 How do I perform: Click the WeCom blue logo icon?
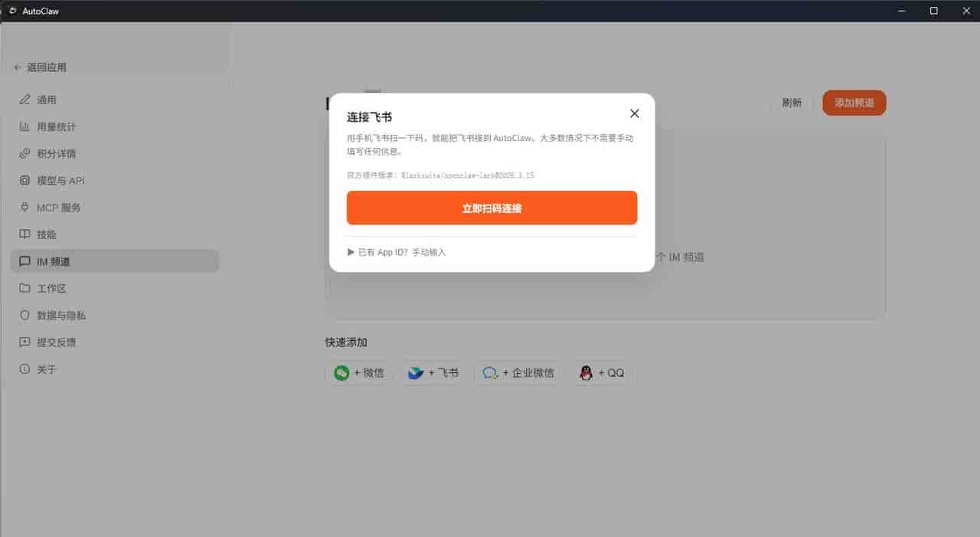(490, 373)
